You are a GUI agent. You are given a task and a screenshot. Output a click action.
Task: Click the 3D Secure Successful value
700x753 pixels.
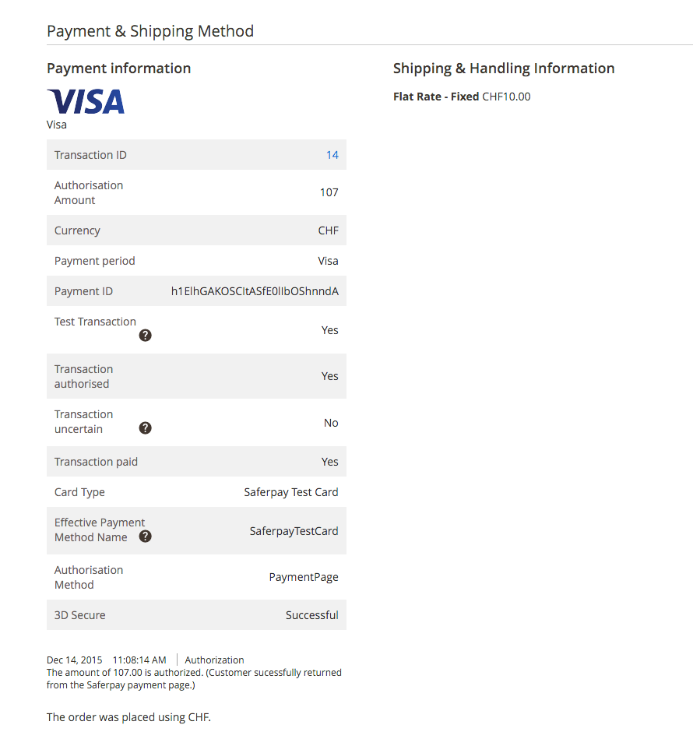tap(311, 615)
